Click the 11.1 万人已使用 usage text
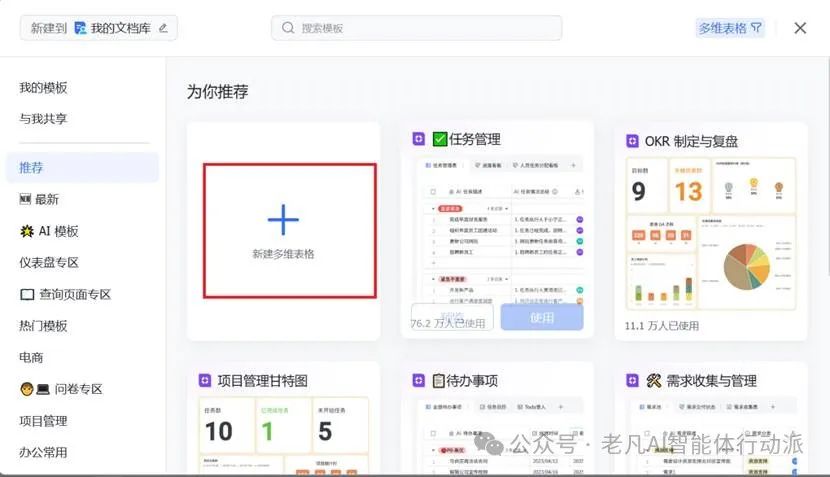 click(x=662, y=326)
